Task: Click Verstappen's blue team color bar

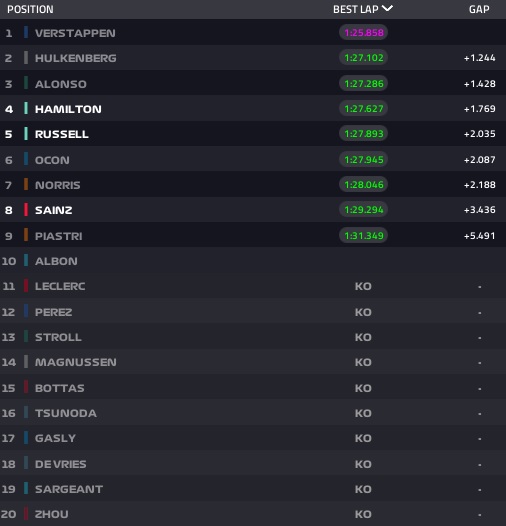Action: 26,33
